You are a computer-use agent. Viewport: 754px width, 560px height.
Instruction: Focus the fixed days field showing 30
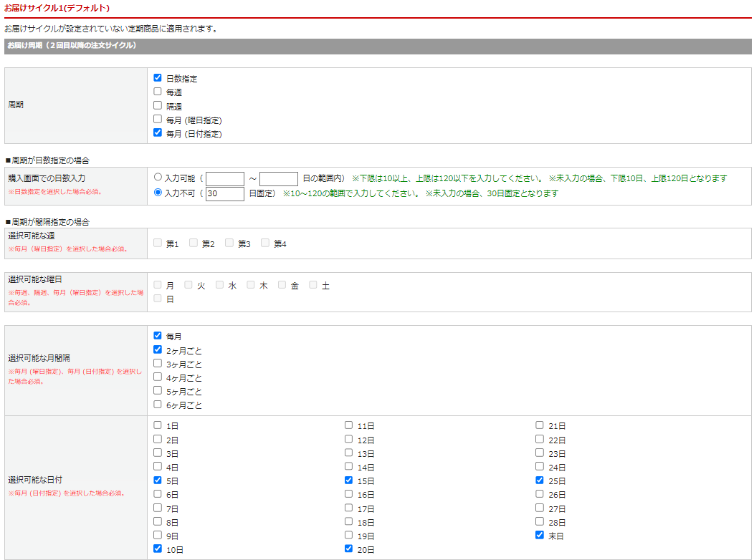pos(225,194)
